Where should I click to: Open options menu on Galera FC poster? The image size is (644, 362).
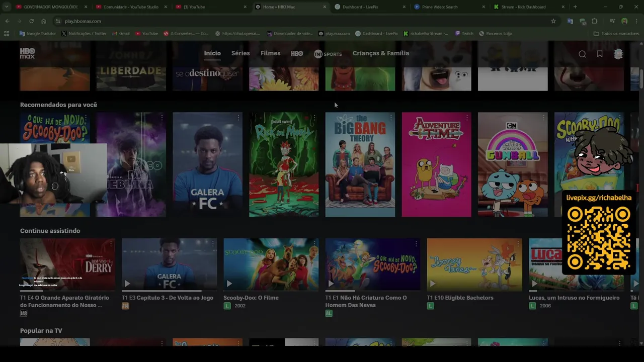coord(238,118)
